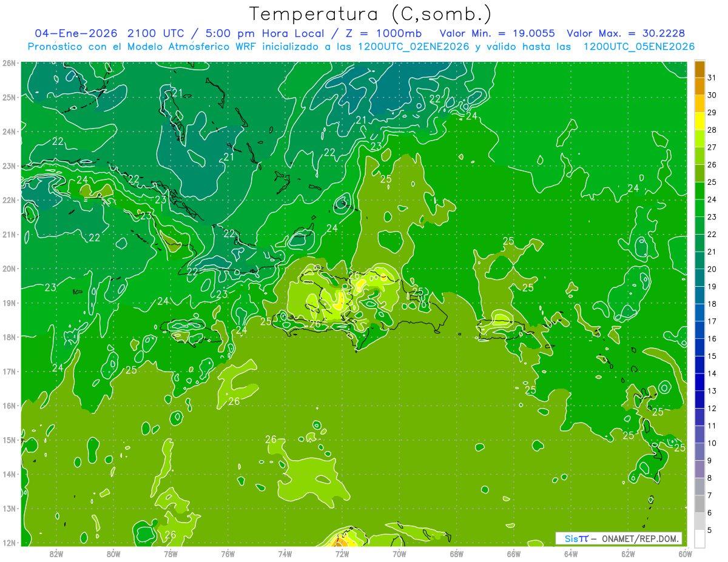Image resolution: width=728 pixels, height=562 pixels.
Task: Click the 22N latitude axis label
Action: pyautogui.click(x=9, y=200)
